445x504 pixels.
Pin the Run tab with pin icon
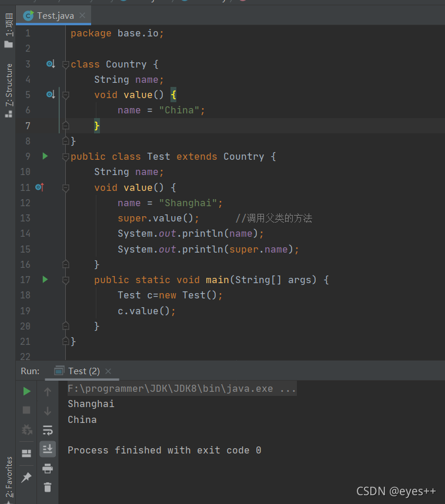pyautogui.click(x=26, y=478)
